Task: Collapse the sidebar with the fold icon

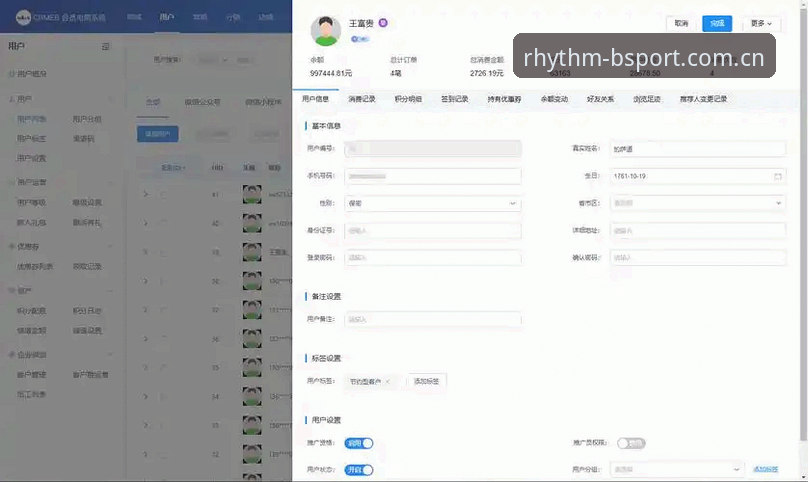Action: click(x=106, y=46)
